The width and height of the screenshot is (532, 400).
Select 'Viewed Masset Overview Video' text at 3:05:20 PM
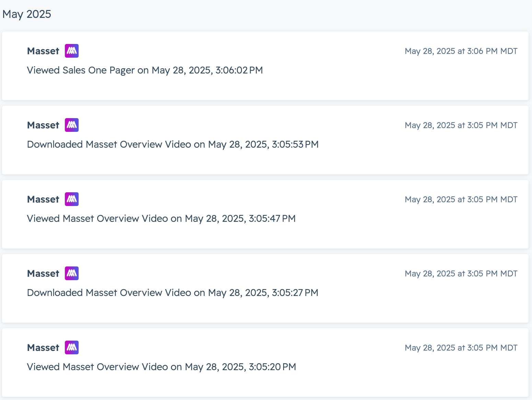(97, 367)
